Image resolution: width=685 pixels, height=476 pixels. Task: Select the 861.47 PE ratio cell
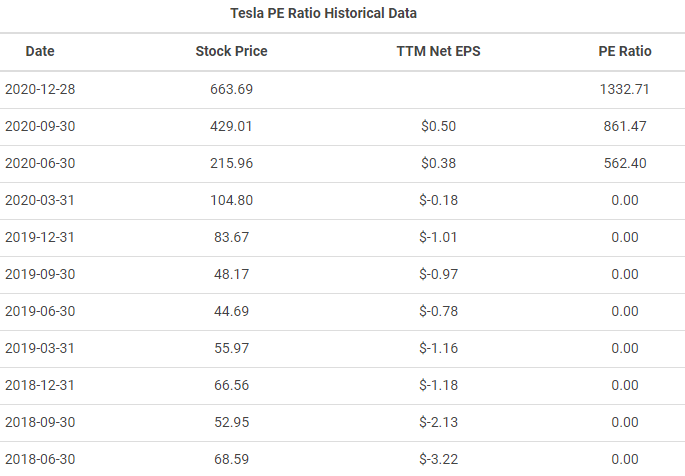(x=625, y=126)
